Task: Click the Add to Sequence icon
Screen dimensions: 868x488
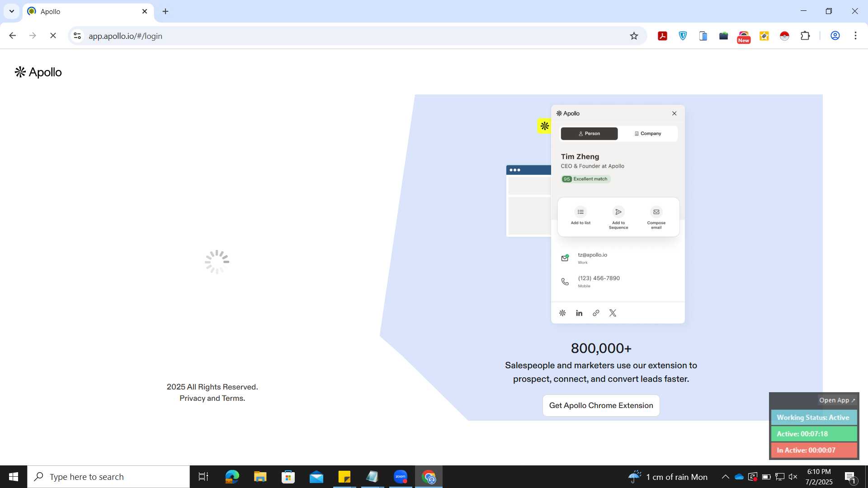Action: pos(618,212)
